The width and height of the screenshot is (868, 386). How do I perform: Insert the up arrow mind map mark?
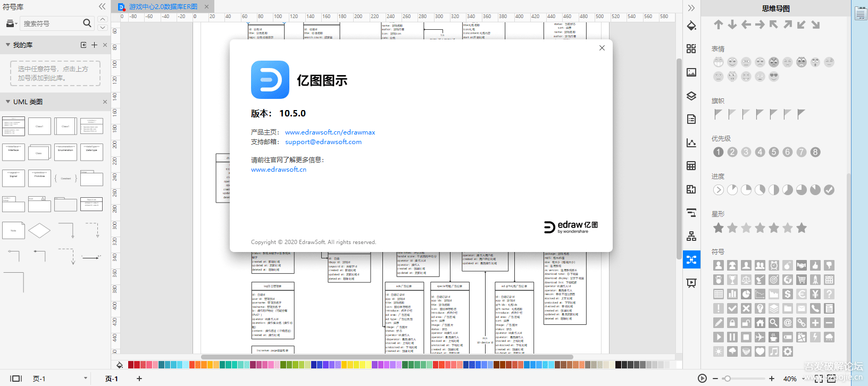(x=719, y=24)
